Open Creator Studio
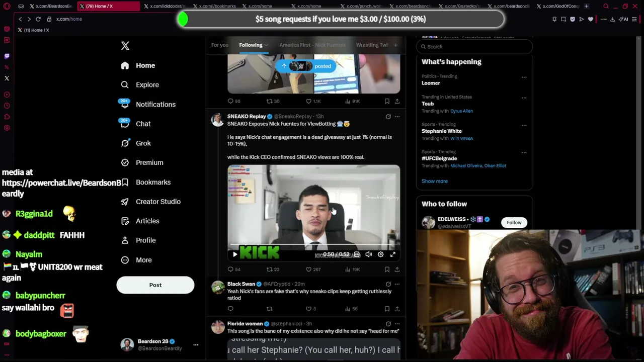 click(150, 202)
